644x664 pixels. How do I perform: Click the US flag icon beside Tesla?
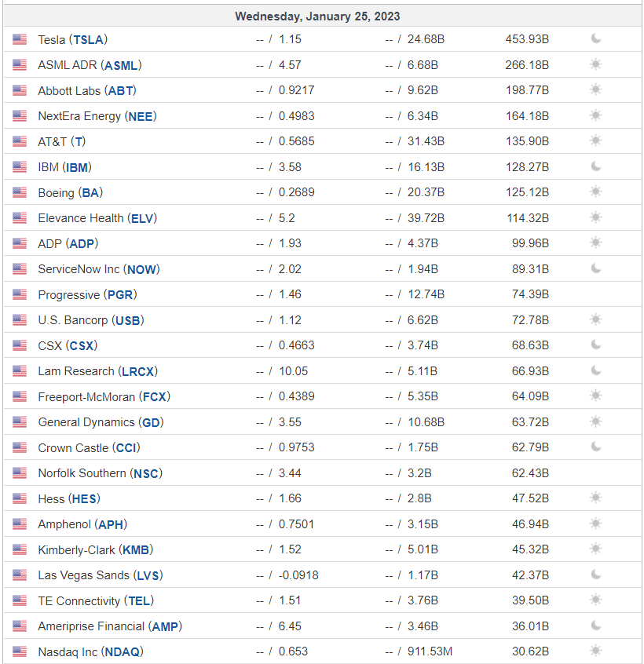click(x=20, y=39)
